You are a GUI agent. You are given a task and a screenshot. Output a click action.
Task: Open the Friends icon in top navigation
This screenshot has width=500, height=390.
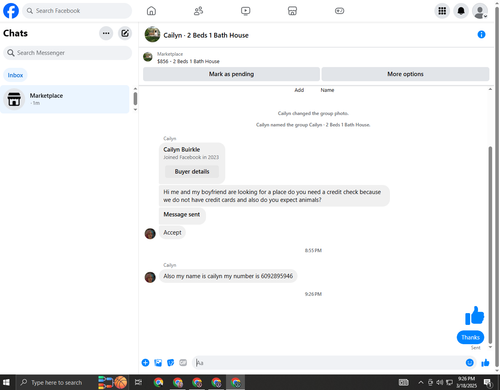[x=198, y=11]
